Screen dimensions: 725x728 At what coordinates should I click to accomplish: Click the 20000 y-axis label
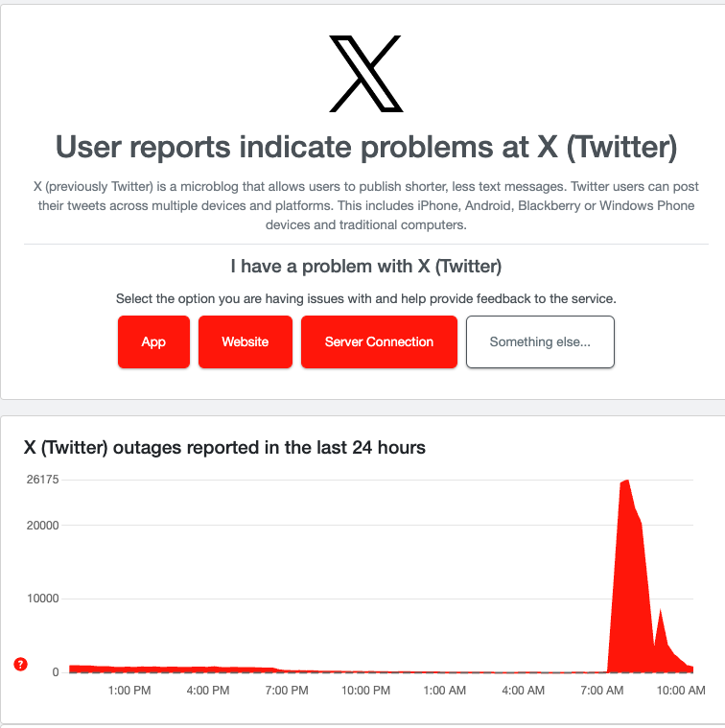pyautogui.click(x=43, y=525)
